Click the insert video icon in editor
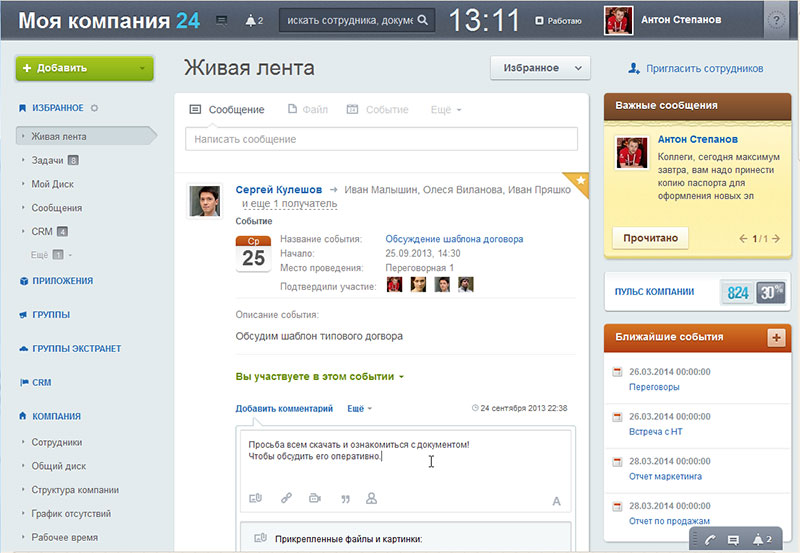 click(315, 498)
